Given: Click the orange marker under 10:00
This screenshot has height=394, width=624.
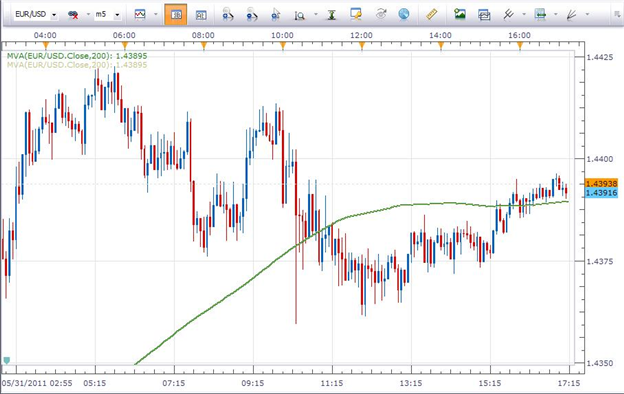Looking at the screenshot, I should pyautogui.click(x=283, y=45).
